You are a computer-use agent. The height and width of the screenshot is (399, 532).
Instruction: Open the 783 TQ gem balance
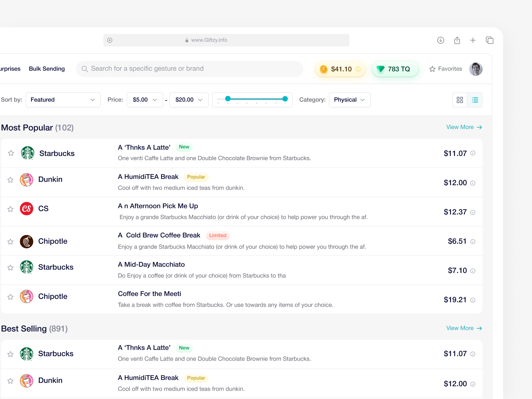(395, 69)
